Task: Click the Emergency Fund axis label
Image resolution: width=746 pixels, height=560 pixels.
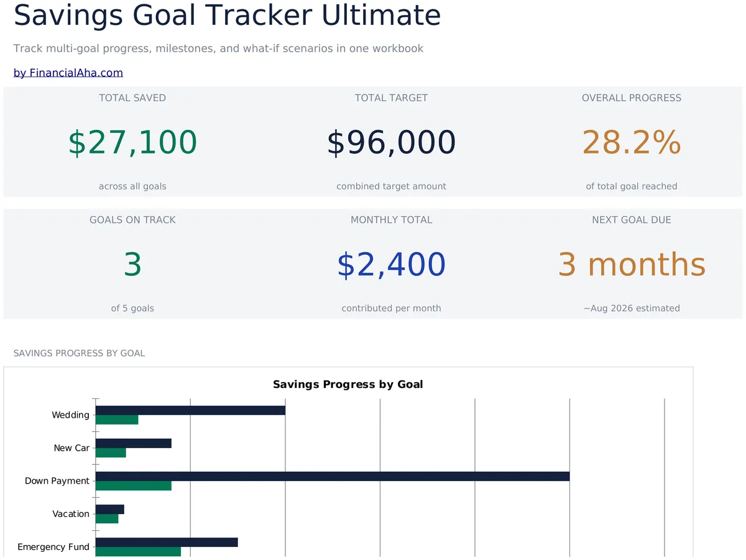Action: (53, 547)
